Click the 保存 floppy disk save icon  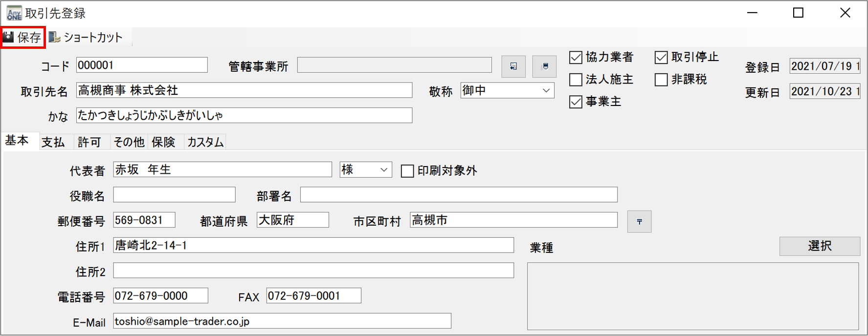click(x=9, y=37)
